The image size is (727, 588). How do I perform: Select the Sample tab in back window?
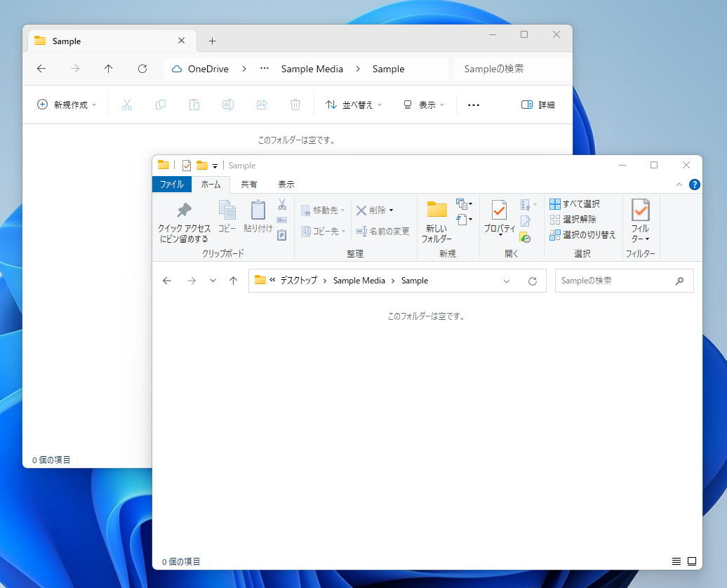click(x=112, y=41)
